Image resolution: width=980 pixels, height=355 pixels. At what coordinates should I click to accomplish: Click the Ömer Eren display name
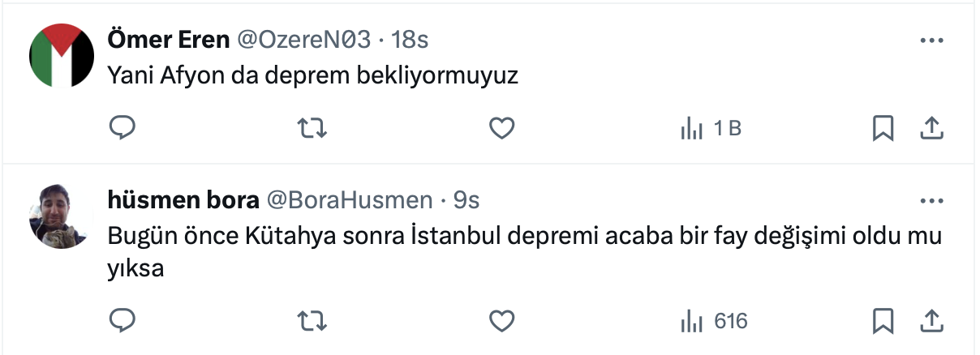pyautogui.click(x=168, y=39)
